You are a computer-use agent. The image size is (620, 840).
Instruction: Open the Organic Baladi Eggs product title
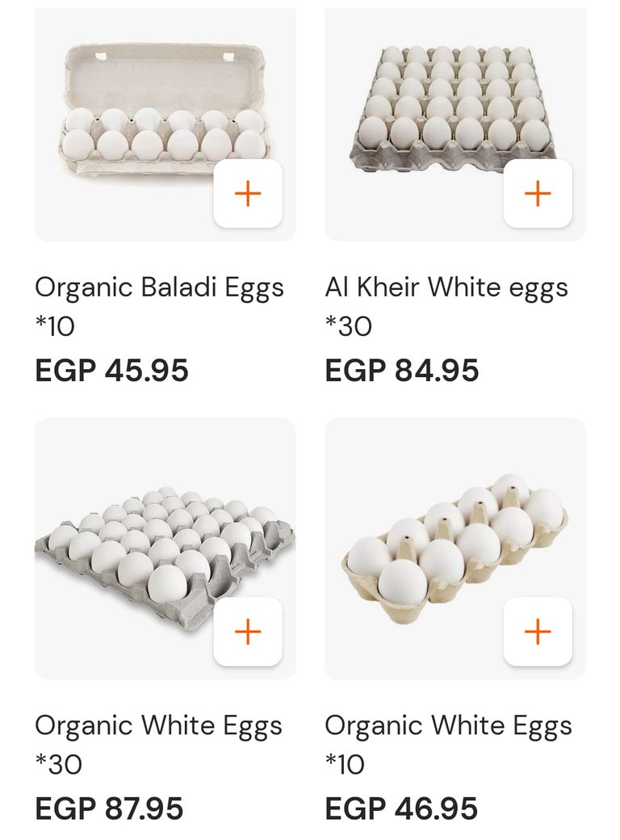point(159,288)
